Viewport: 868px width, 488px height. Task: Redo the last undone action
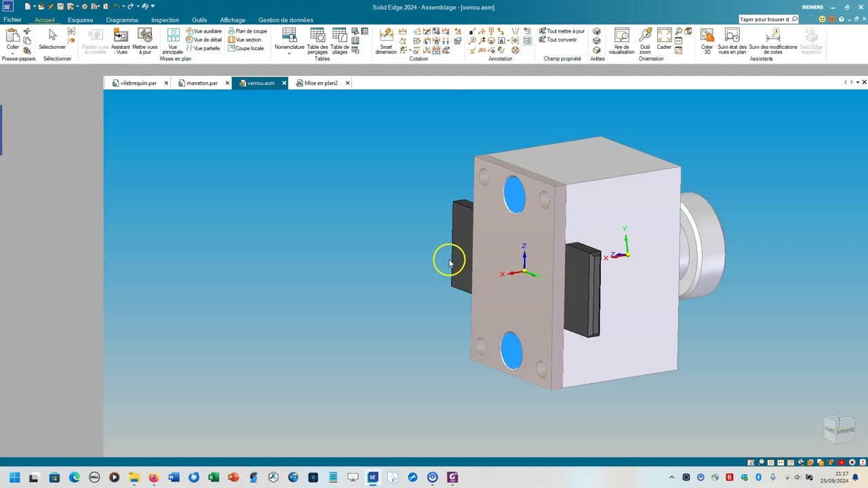[x=131, y=7]
